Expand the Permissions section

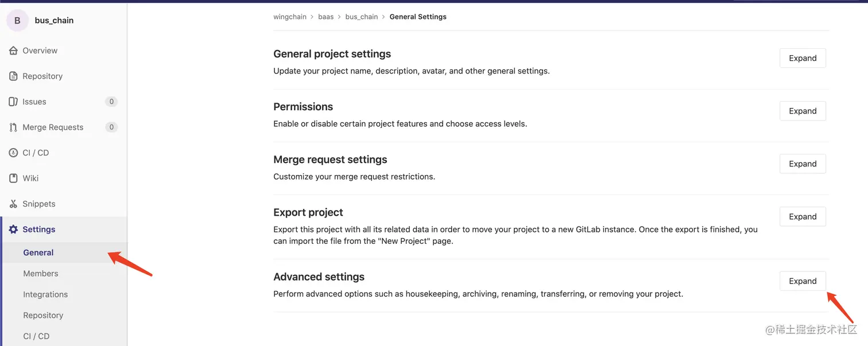(802, 111)
